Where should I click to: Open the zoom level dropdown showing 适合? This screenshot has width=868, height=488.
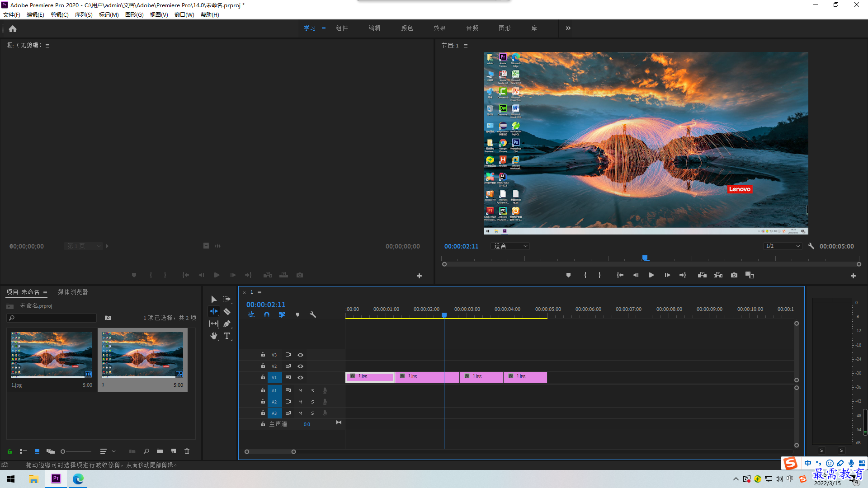pos(510,246)
